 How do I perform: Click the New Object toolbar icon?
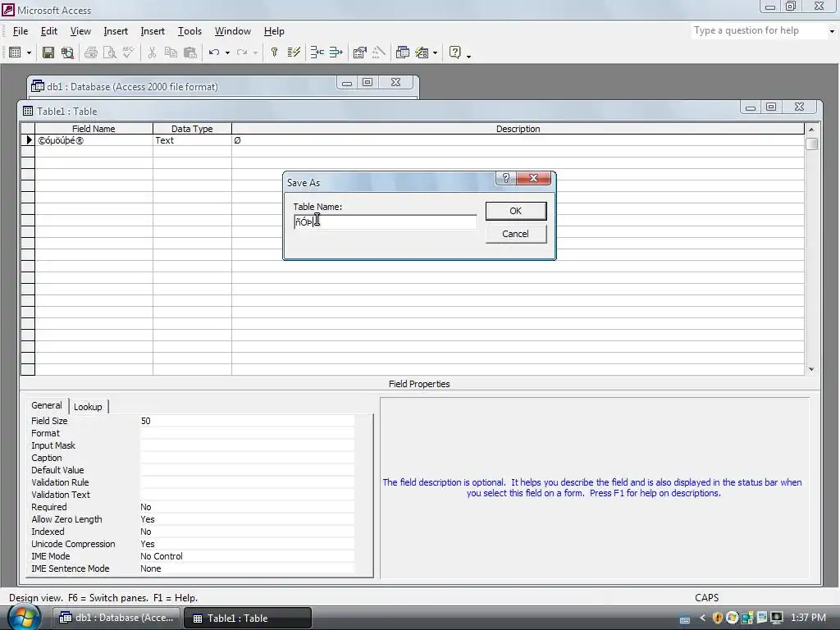coord(422,52)
